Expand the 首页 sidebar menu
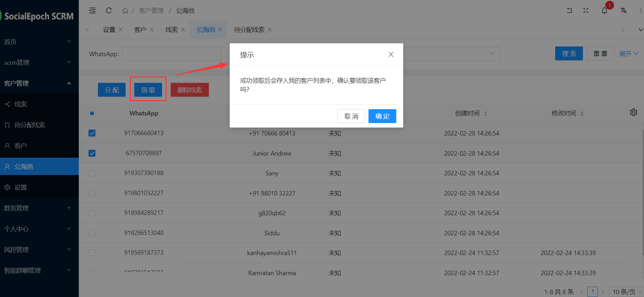Viewport: 644px width, 297px height. tap(39, 42)
